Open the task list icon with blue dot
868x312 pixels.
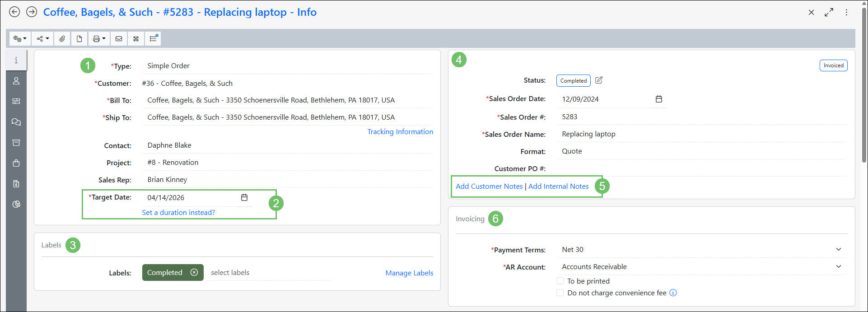pos(153,39)
